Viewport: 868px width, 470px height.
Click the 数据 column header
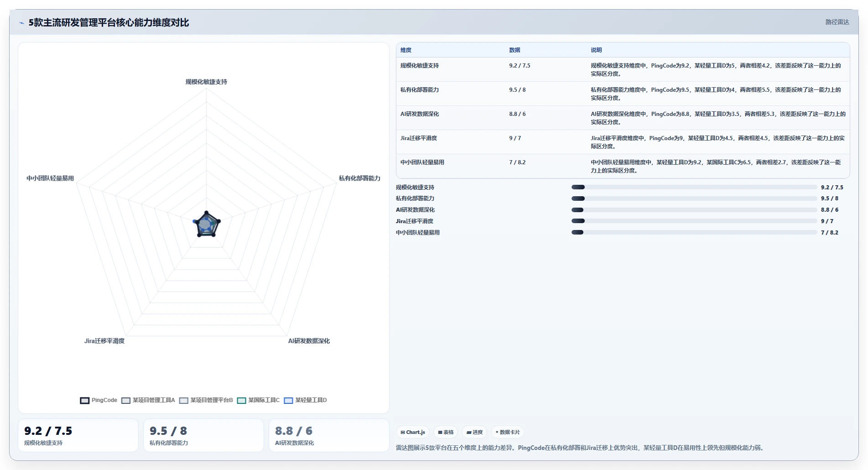pyautogui.click(x=515, y=50)
